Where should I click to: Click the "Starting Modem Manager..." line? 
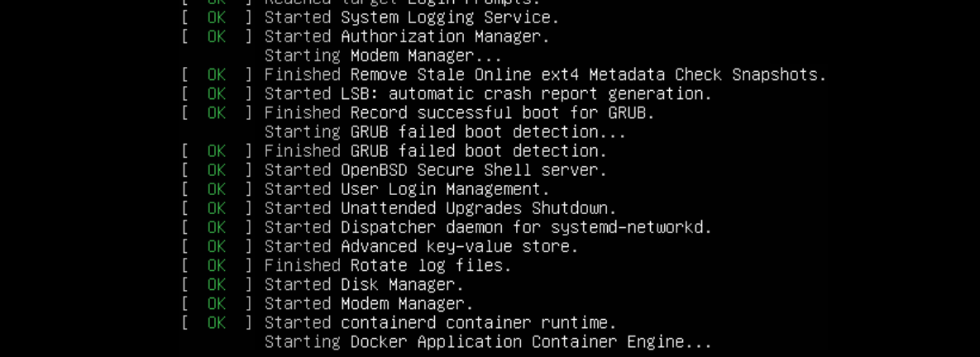click(x=383, y=55)
